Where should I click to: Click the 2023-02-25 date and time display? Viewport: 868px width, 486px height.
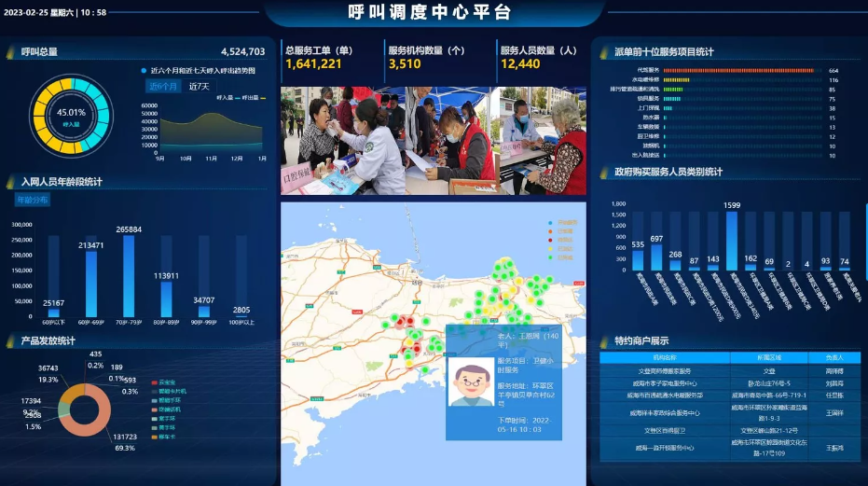coord(55,12)
